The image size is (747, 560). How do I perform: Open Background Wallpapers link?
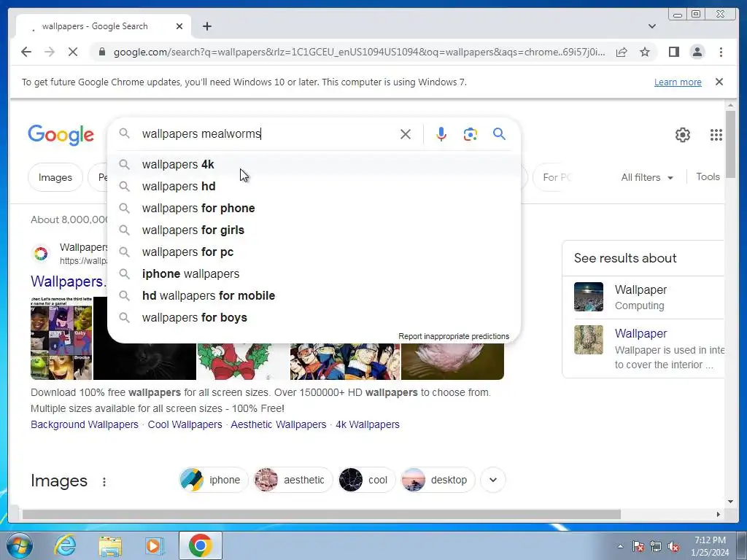[85, 424]
